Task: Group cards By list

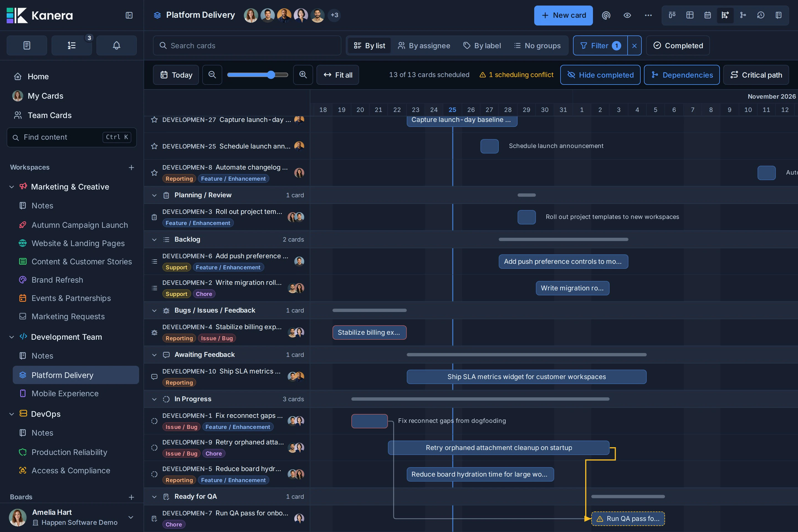Action: [369, 45]
